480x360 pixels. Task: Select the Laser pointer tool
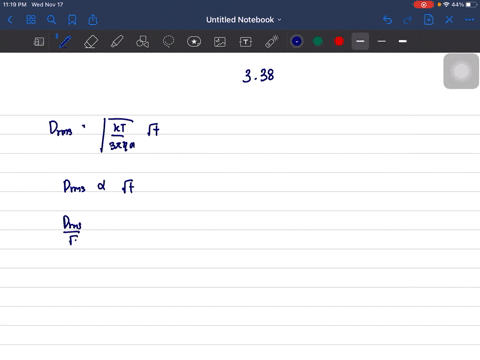tap(272, 42)
